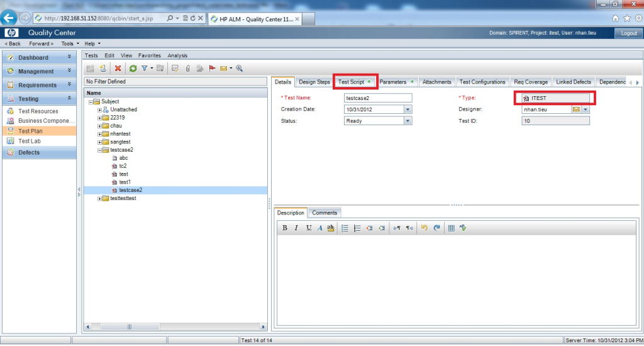Open the Creation Date dropdown calendar
644x346 pixels.
point(408,109)
